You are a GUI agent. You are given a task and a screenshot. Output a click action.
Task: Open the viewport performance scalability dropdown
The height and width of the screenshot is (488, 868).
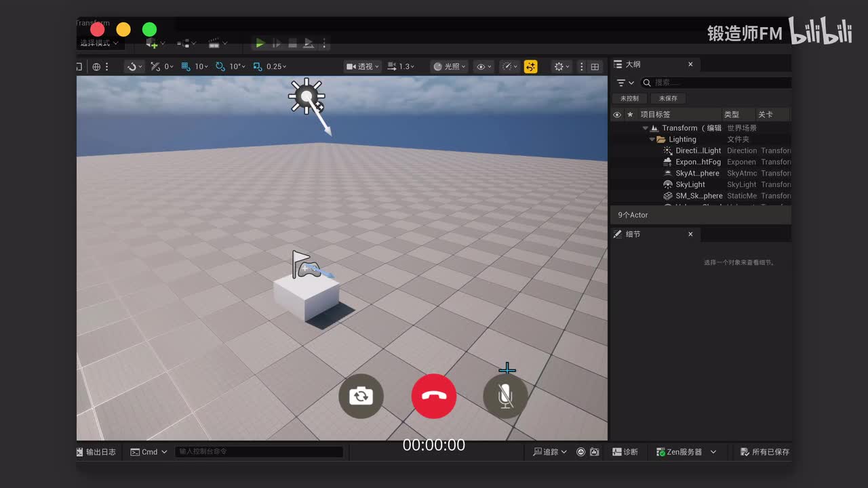pos(509,66)
